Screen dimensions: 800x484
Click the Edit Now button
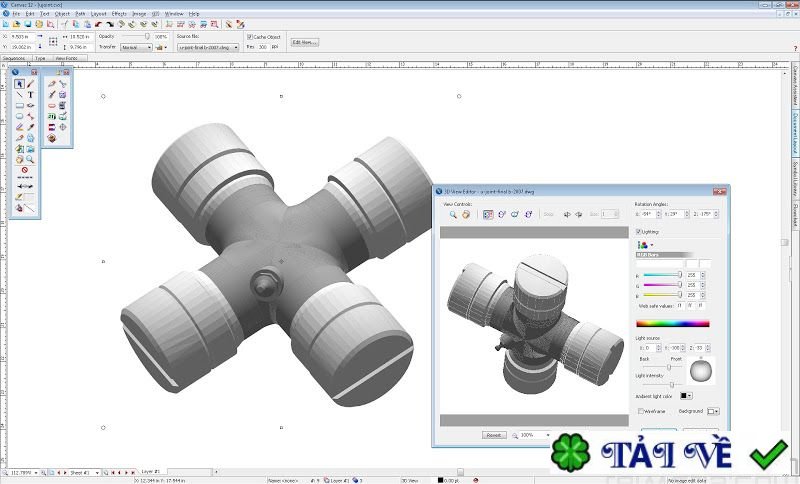point(304,42)
